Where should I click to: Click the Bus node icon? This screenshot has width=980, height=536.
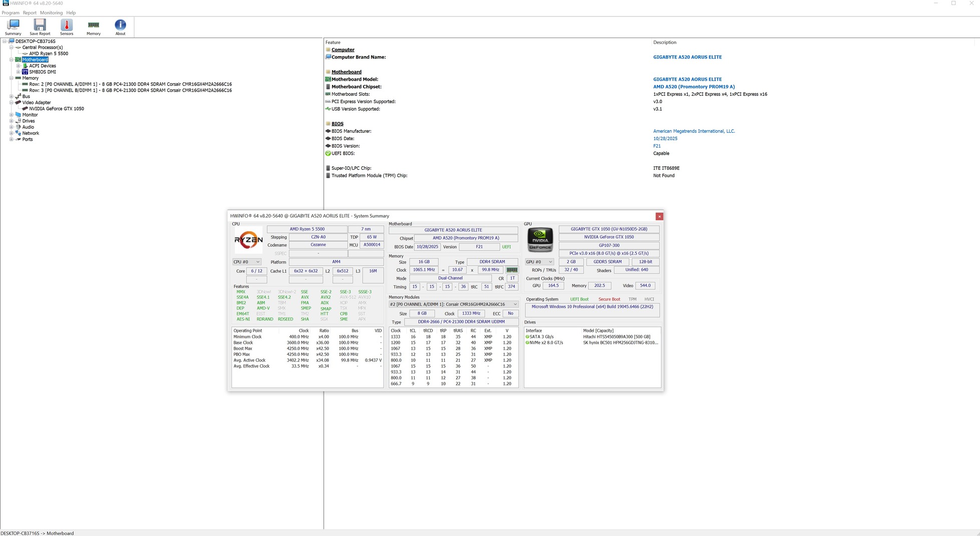click(19, 97)
